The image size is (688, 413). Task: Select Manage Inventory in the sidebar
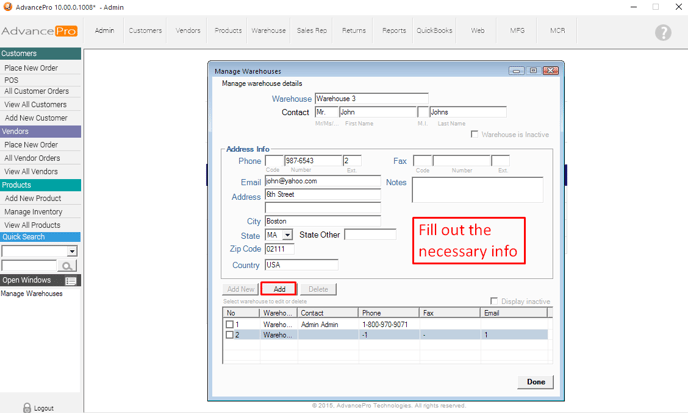(x=33, y=212)
